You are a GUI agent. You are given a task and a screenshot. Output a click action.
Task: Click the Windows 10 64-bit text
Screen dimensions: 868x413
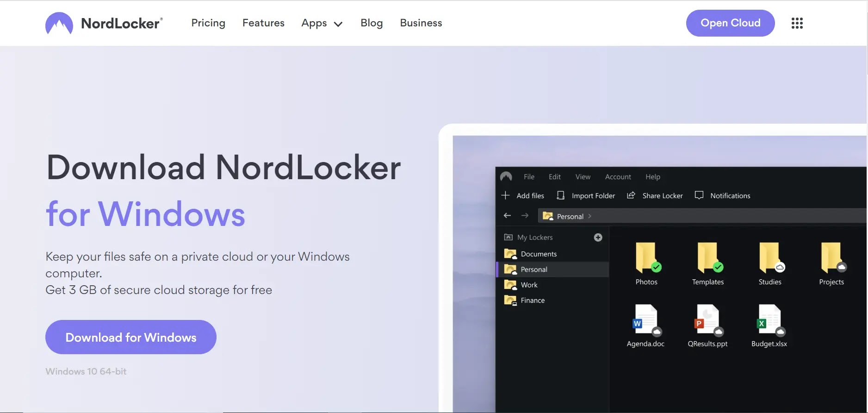click(x=86, y=371)
